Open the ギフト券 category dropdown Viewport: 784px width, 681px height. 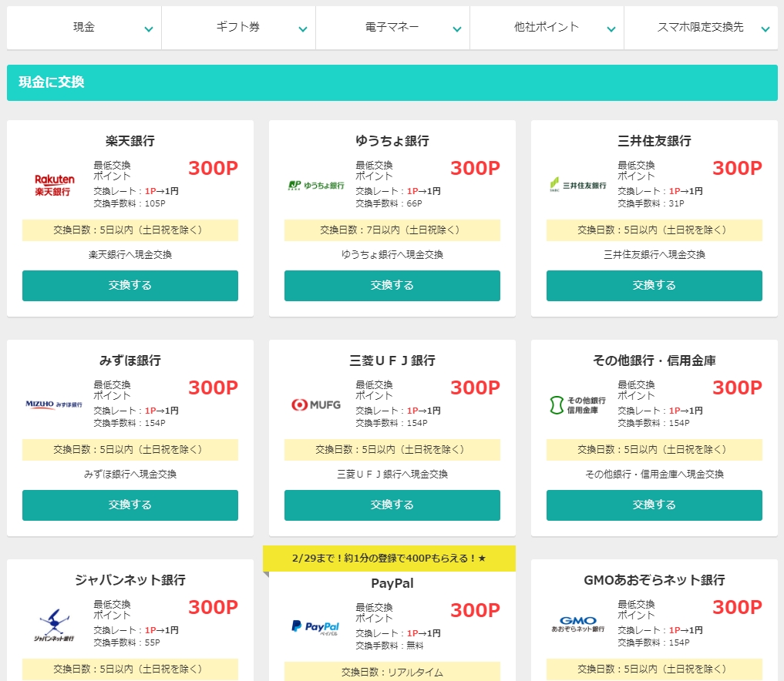pos(238,28)
